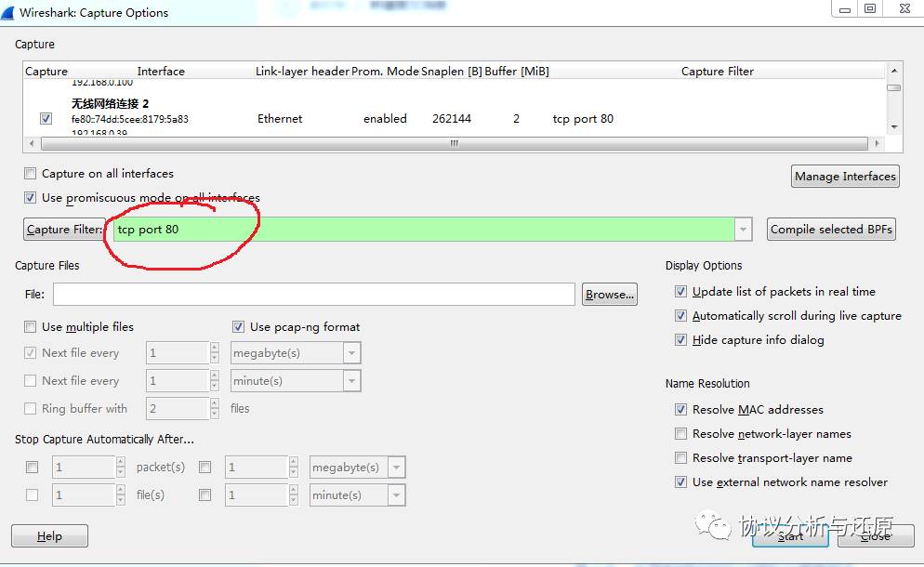The height and width of the screenshot is (567, 924).
Task: Enable Capture on all interfaces
Action: [x=30, y=173]
